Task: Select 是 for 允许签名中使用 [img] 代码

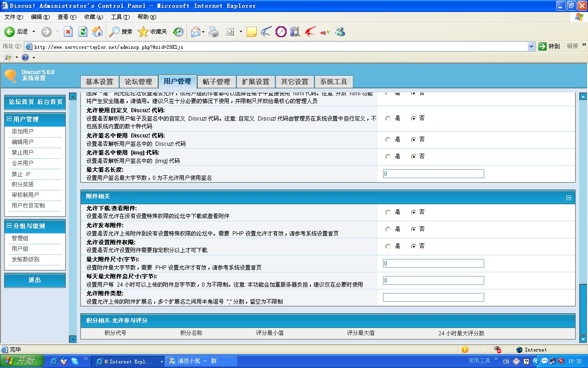Action: pos(388,156)
